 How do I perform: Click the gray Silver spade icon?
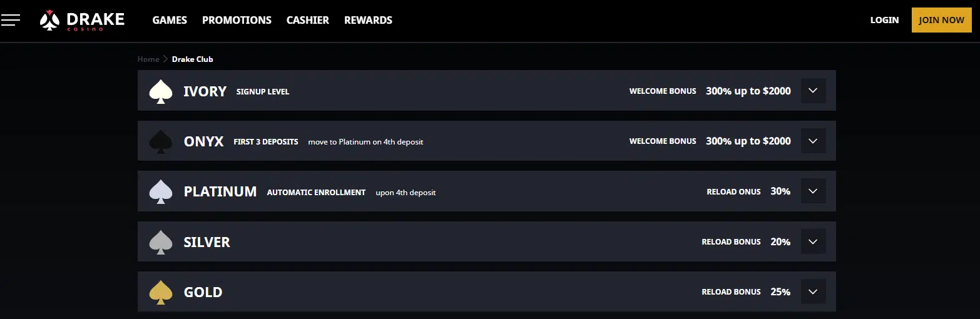tap(161, 242)
